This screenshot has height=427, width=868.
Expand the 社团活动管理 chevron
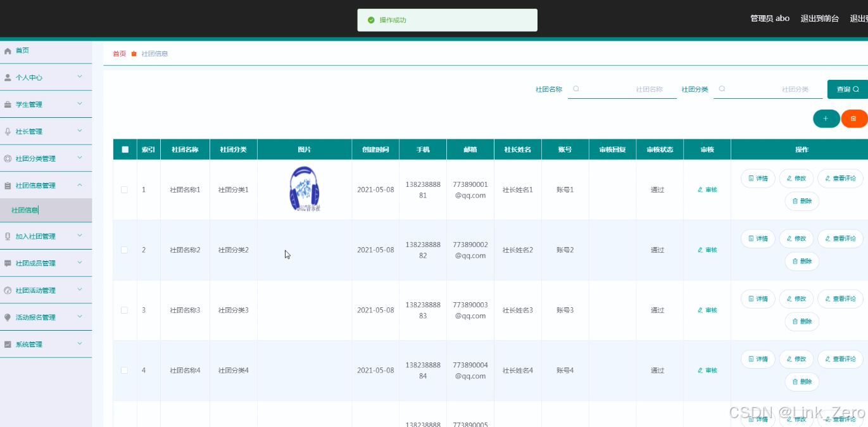(x=80, y=290)
